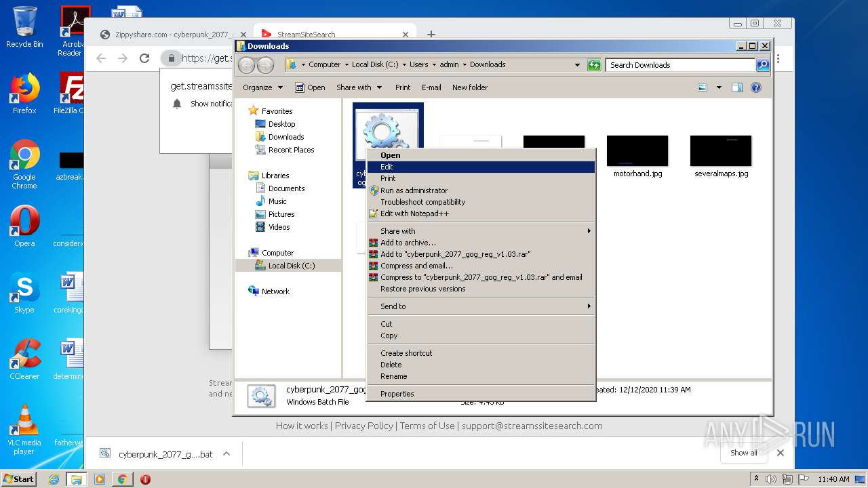Close the StreamSiteSearch tab

point(406,35)
